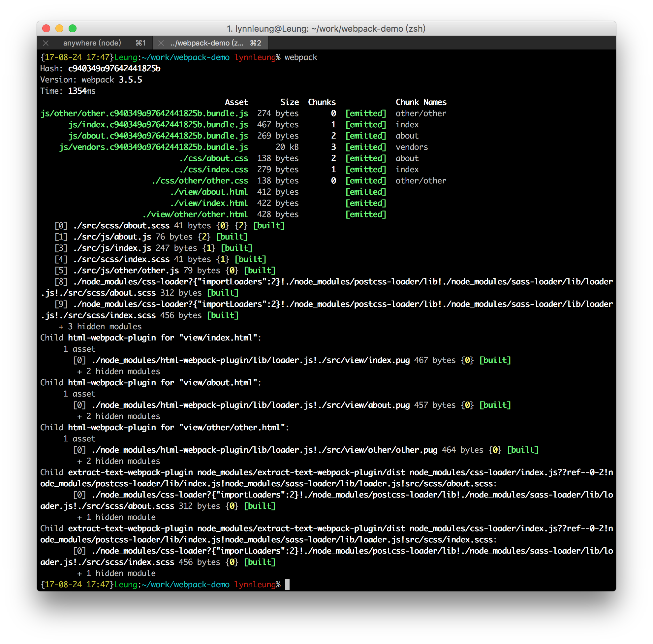Select the ../webpack-demo terminal tab
Screen dimensions: 653x644
tap(207, 43)
